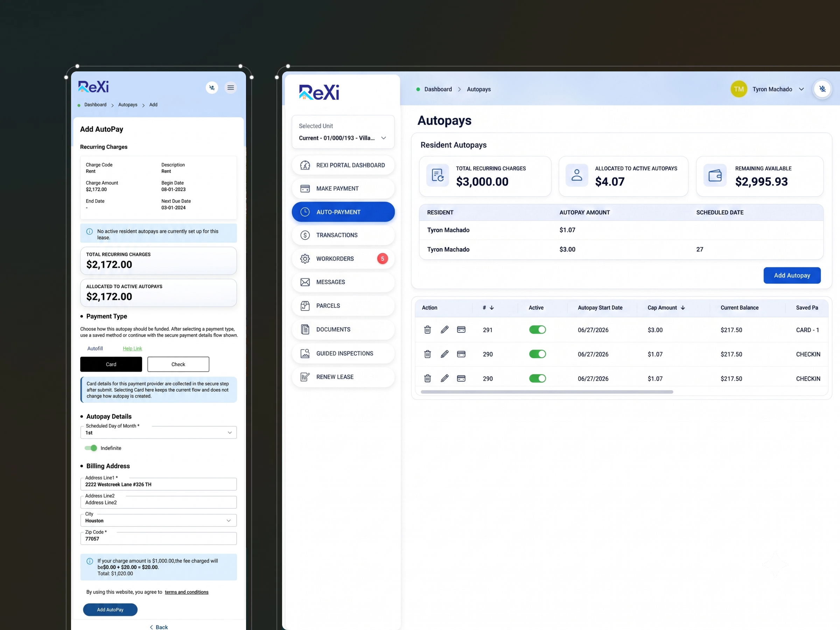Click the Add AutoPay submit button in mobile form
Image resolution: width=840 pixels, height=630 pixels.
point(110,609)
